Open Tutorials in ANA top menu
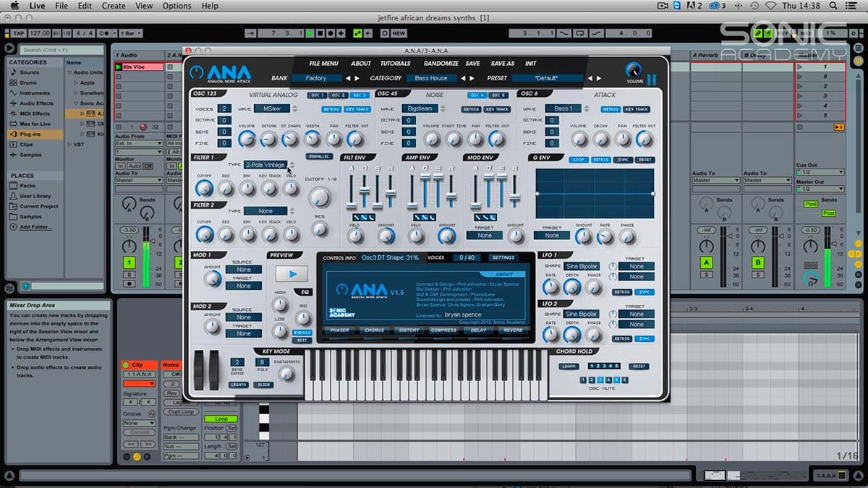Viewport: 868px width, 488px height. (396, 64)
